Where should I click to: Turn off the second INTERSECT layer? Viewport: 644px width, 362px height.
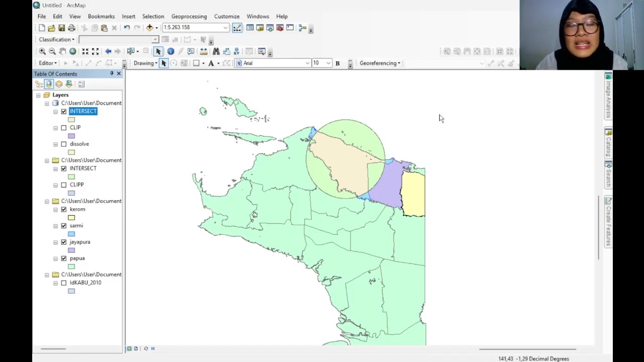coord(64,168)
